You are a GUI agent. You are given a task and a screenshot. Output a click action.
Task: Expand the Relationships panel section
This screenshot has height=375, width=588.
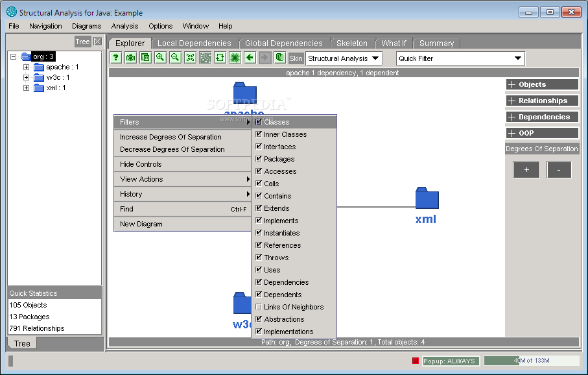(542, 101)
